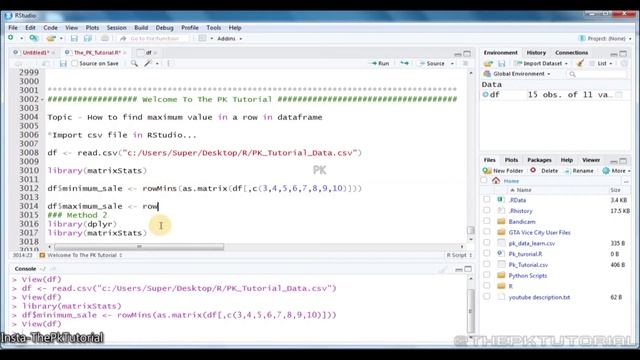This screenshot has width=640, height=360.
Task: Open the Addins dropdown
Action: tap(229, 38)
